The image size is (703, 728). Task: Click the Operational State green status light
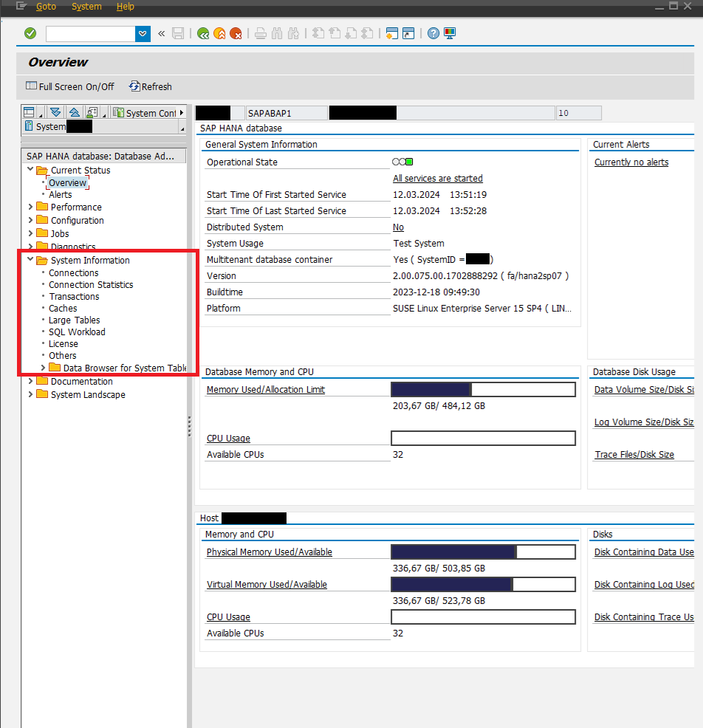point(410,162)
